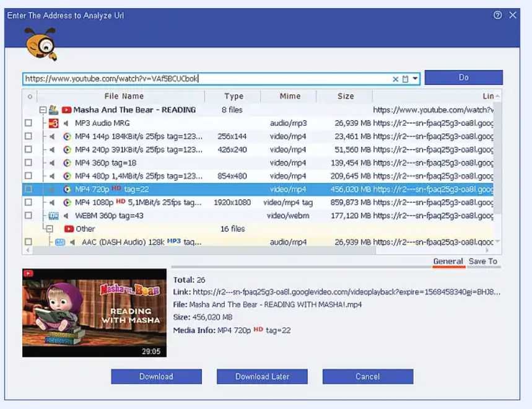
Task: Click the speaker icon in AAC DASH Audio row
Action: click(72, 242)
